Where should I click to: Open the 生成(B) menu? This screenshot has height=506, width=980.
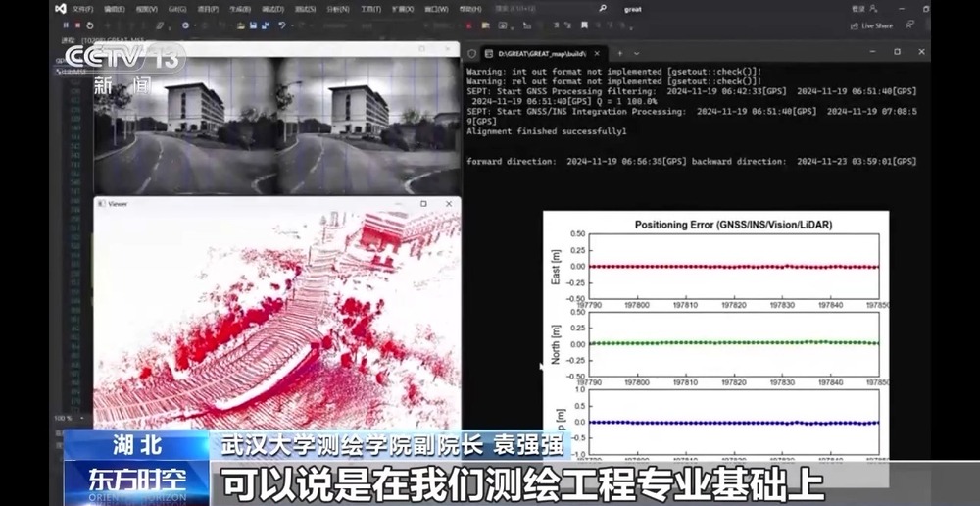click(x=240, y=10)
